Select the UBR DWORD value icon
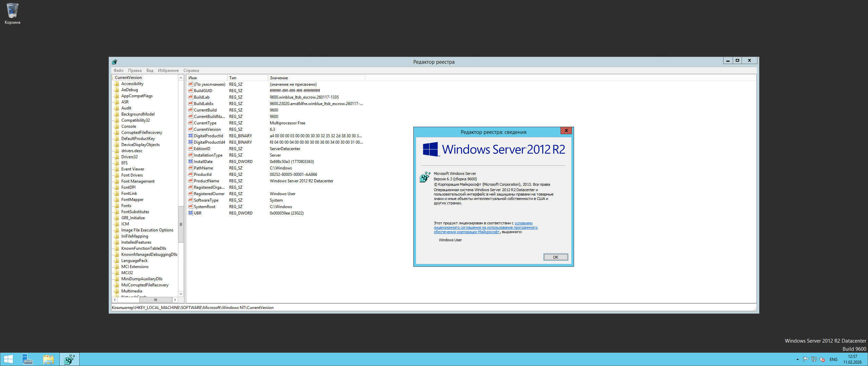This screenshot has width=868, height=366. [x=191, y=213]
